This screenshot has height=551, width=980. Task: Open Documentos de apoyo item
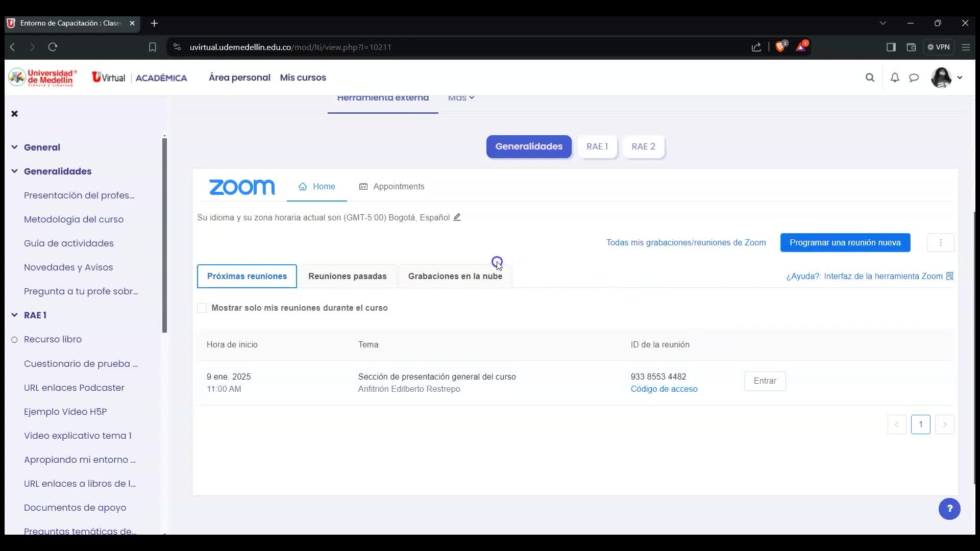pos(75,508)
